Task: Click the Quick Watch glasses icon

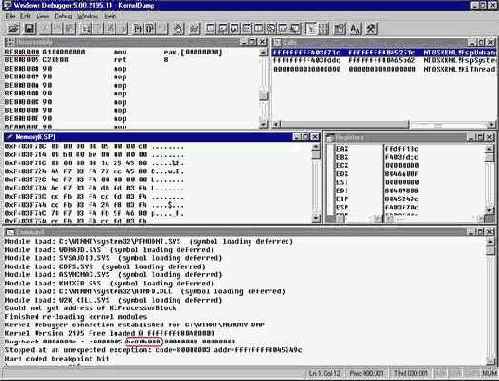Action: tap(195, 29)
